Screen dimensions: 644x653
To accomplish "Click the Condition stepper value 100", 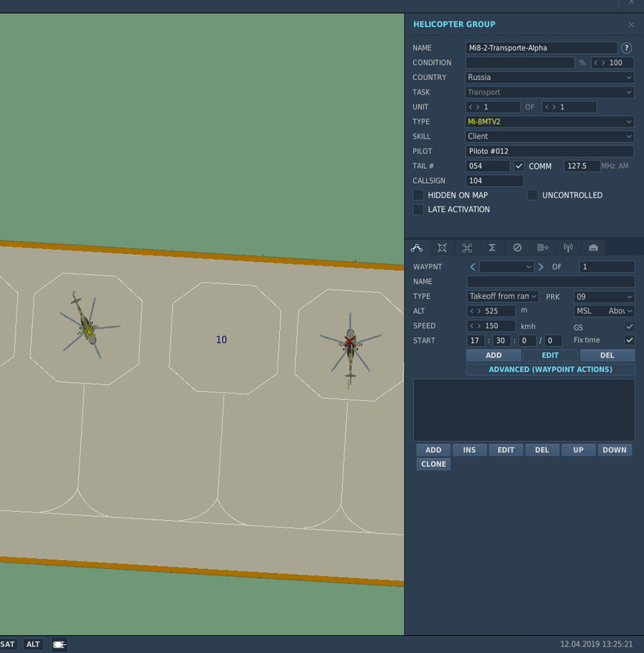I will tap(612, 63).
